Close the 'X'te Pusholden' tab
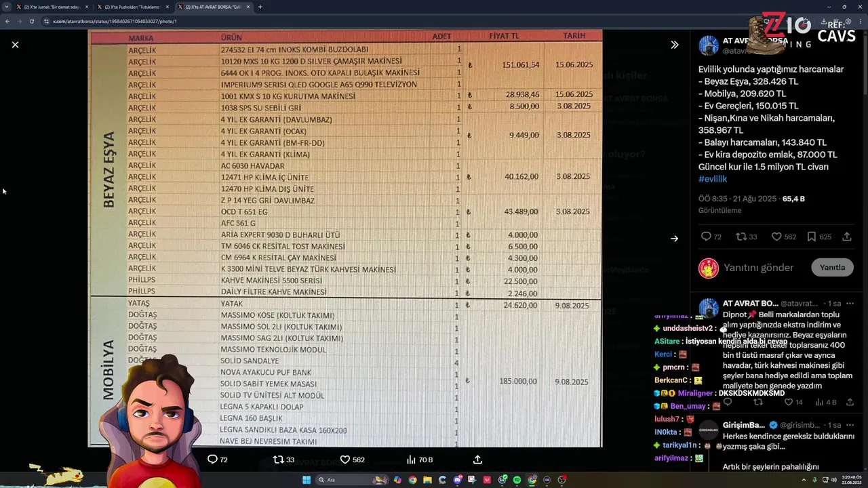This screenshot has width=868, height=488. point(167,7)
